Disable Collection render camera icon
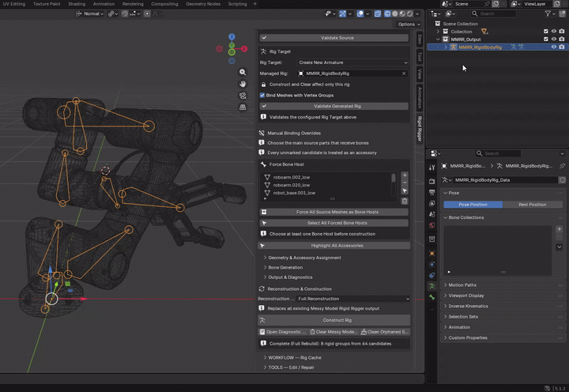This screenshot has height=392, width=569. coord(562,32)
